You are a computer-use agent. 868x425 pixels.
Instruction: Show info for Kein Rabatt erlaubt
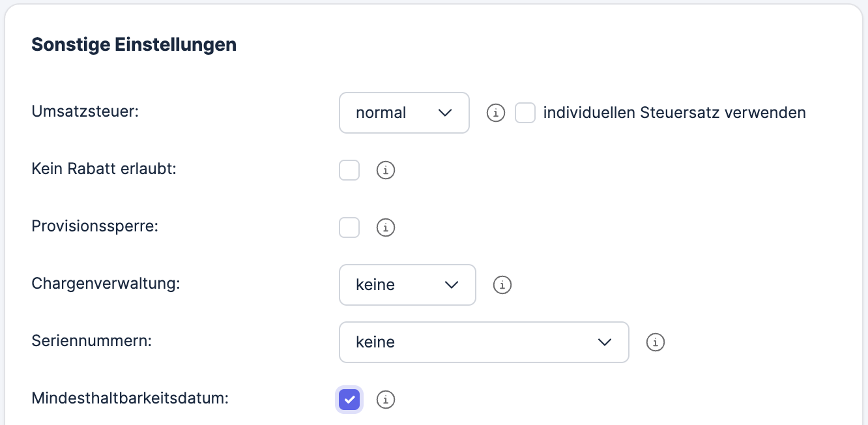click(386, 171)
